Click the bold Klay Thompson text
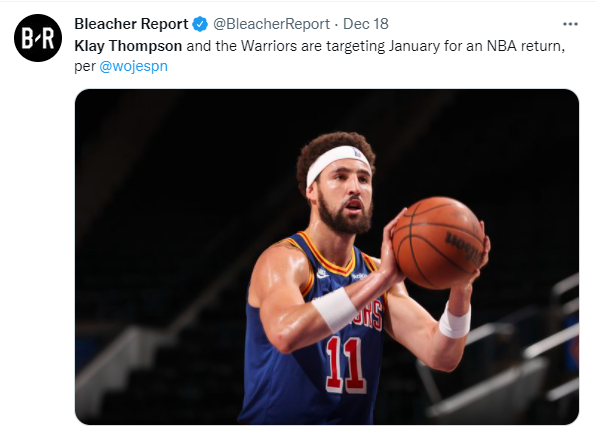Image resolution: width=596 pixels, height=428 pixels. click(x=128, y=46)
